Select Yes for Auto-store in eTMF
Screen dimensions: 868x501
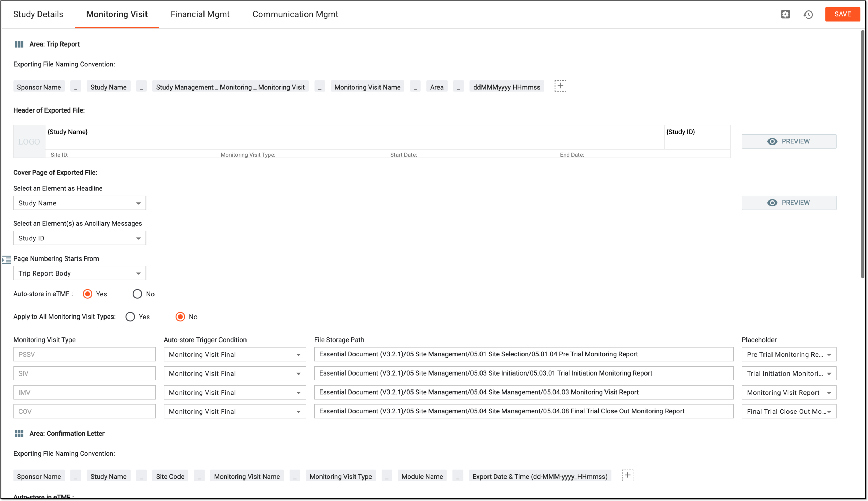(87, 294)
